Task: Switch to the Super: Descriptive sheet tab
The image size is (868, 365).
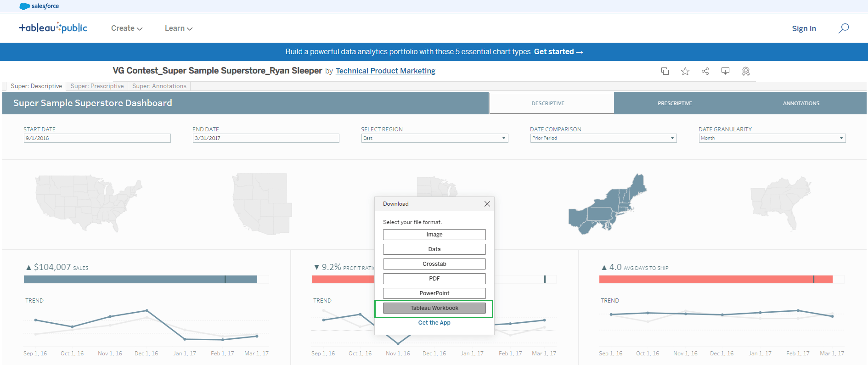Action: click(x=36, y=86)
